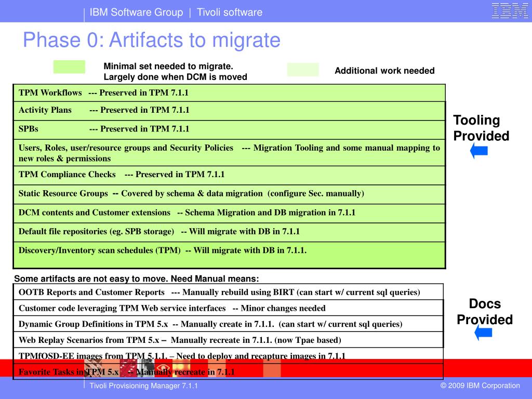Select 'DCM contents and Customer extensions' row

[x=229, y=213]
